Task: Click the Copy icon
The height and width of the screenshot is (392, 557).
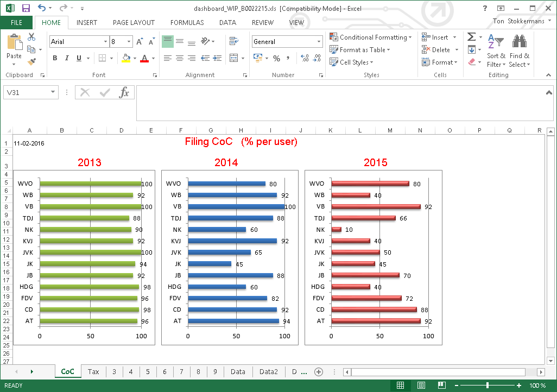Action: point(31,49)
